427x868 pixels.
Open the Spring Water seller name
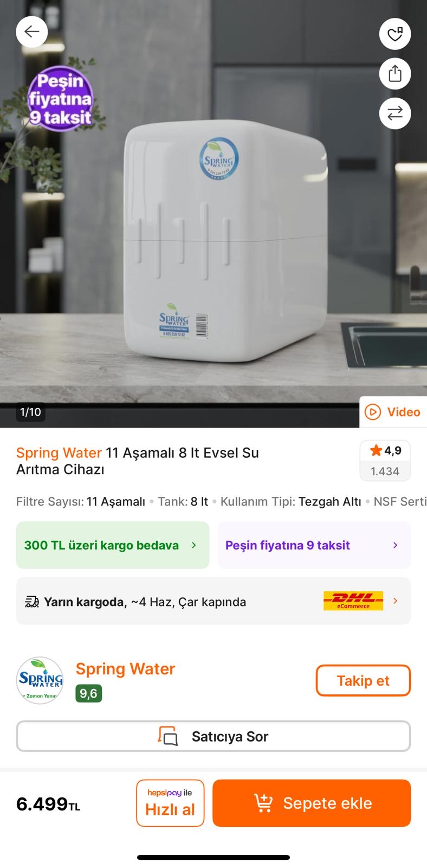[126, 669]
